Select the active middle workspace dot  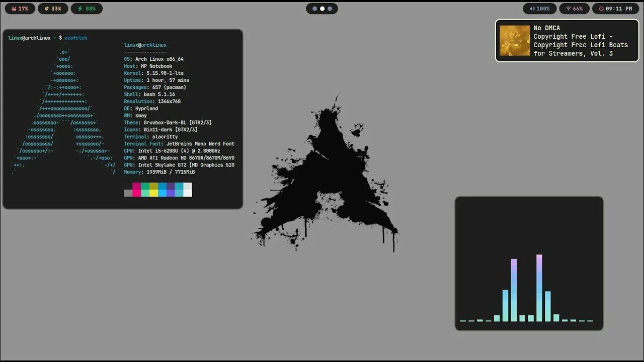coord(322,9)
